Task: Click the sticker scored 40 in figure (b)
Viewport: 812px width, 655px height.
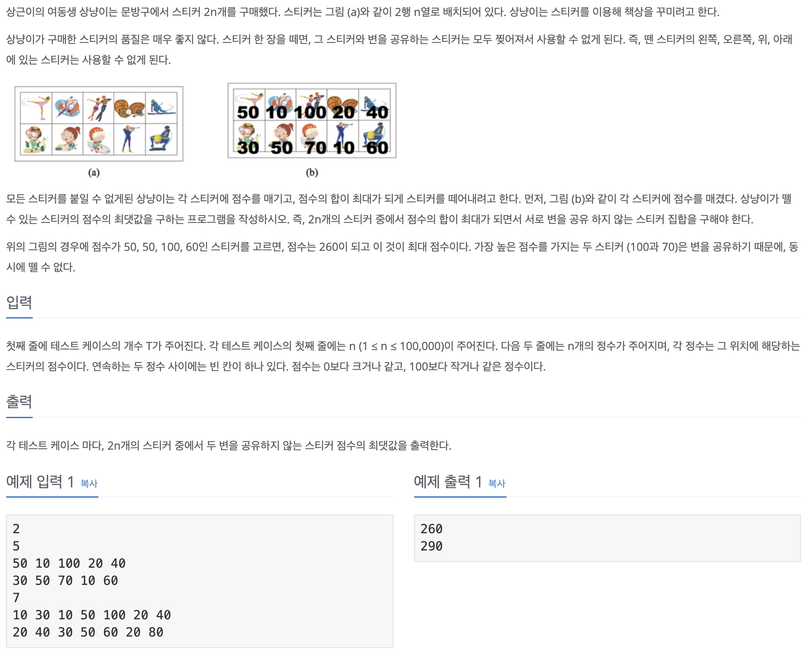Action: click(375, 105)
